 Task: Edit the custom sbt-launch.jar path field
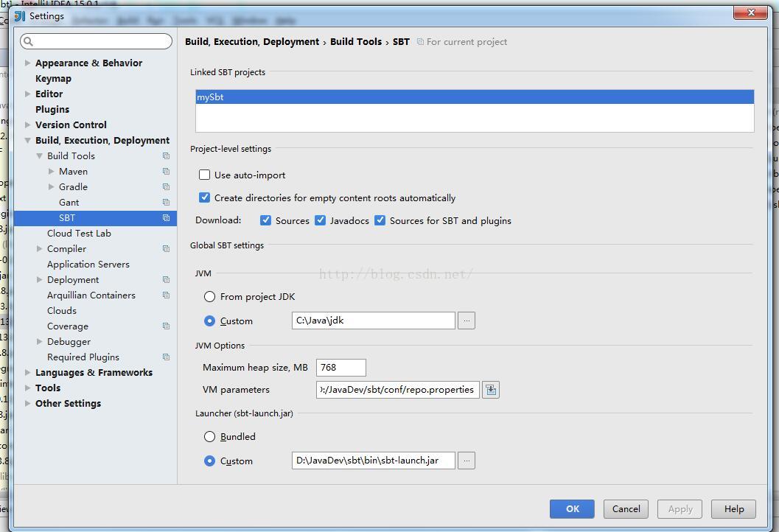pos(374,461)
